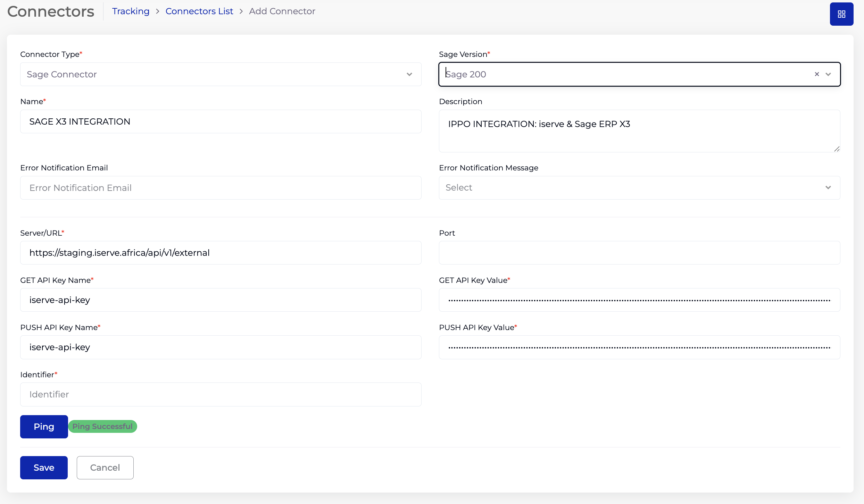The image size is (864, 504).
Task: Expand the Sage Version dropdown arrow
Action: pyautogui.click(x=828, y=74)
